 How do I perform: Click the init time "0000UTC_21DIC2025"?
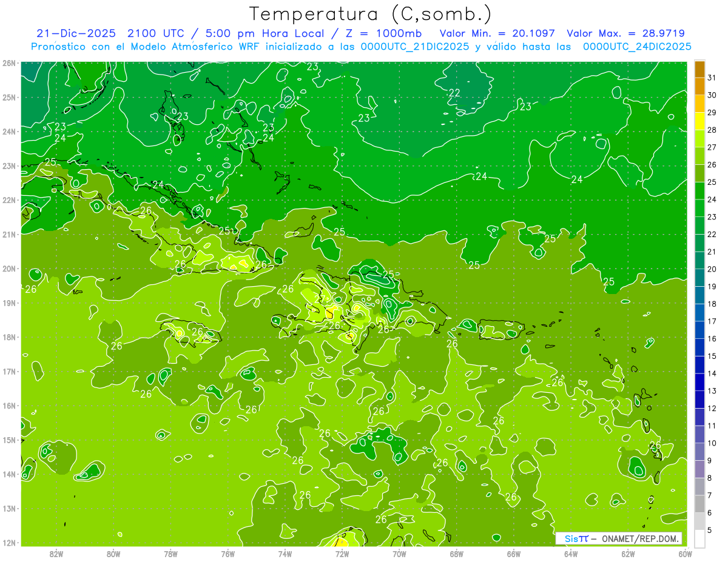pos(415,47)
